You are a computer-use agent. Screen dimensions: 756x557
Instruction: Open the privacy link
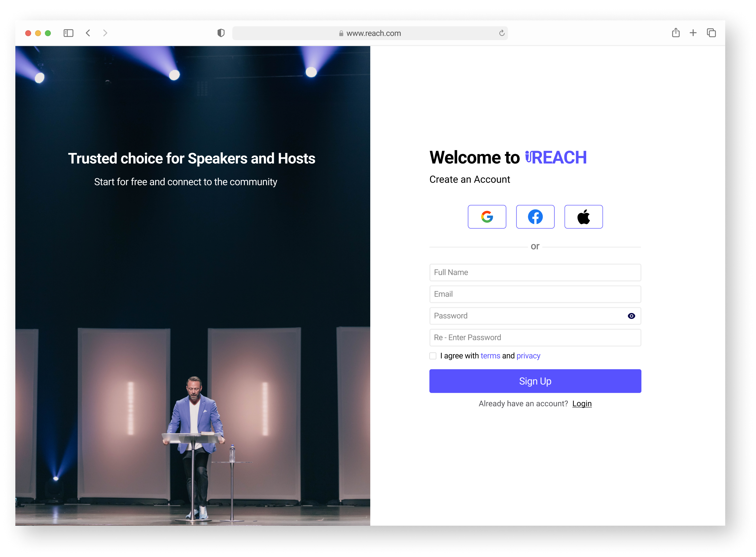click(x=528, y=356)
